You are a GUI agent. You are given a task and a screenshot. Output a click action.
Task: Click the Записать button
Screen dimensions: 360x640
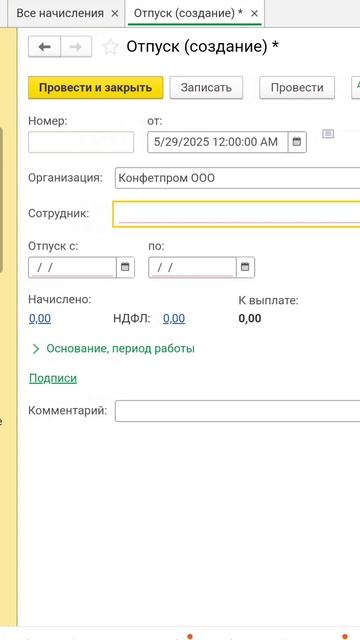click(x=206, y=87)
